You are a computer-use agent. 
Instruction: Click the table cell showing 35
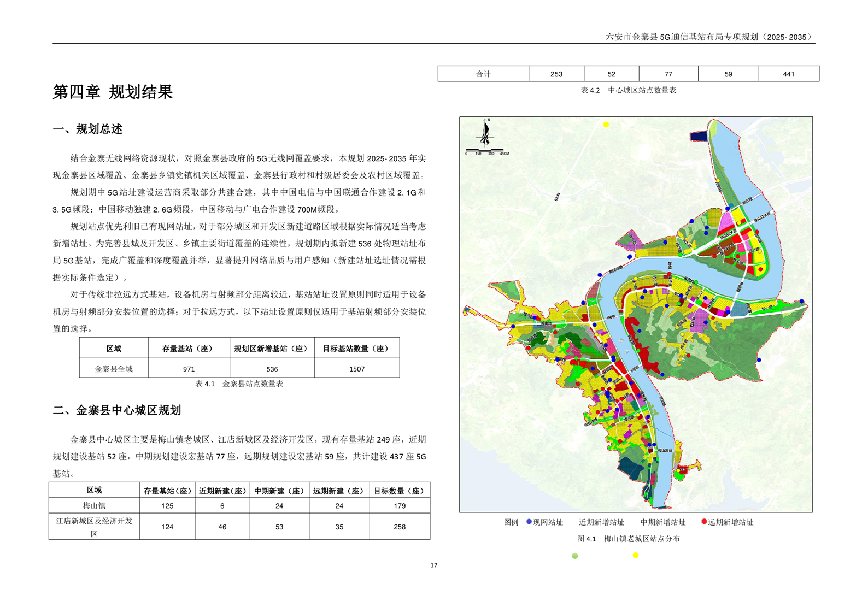tap(339, 527)
